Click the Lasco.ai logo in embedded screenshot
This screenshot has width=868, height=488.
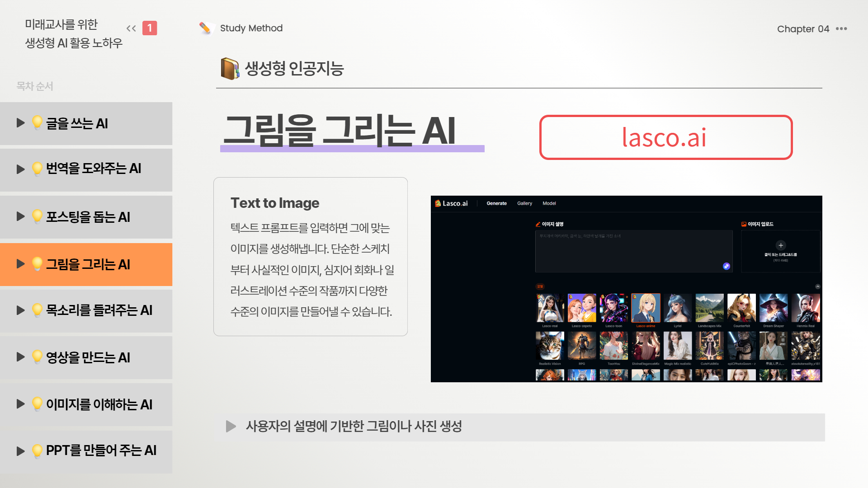[x=451, y=203]
